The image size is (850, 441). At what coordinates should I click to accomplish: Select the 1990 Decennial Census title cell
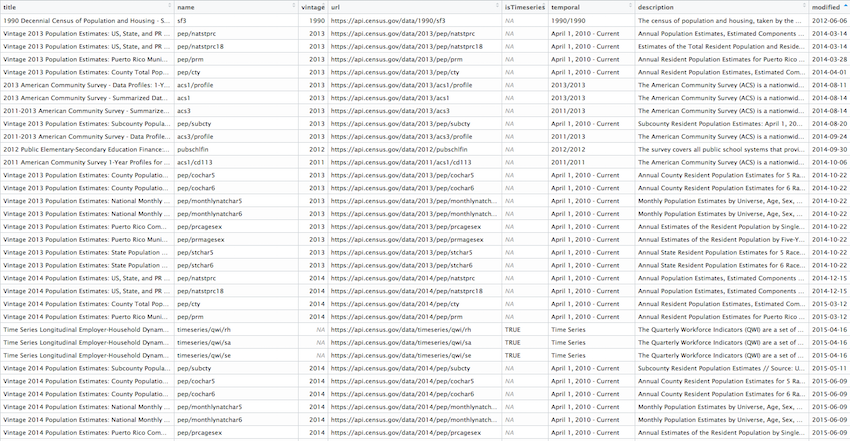(86, 20)
